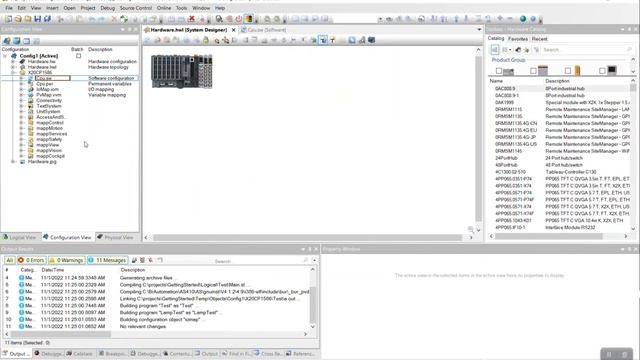Click the first icon in Configuration View toolbar
The height and width of the screenshot is (360, 640).
pyautogui.click(x=7, y=41)
